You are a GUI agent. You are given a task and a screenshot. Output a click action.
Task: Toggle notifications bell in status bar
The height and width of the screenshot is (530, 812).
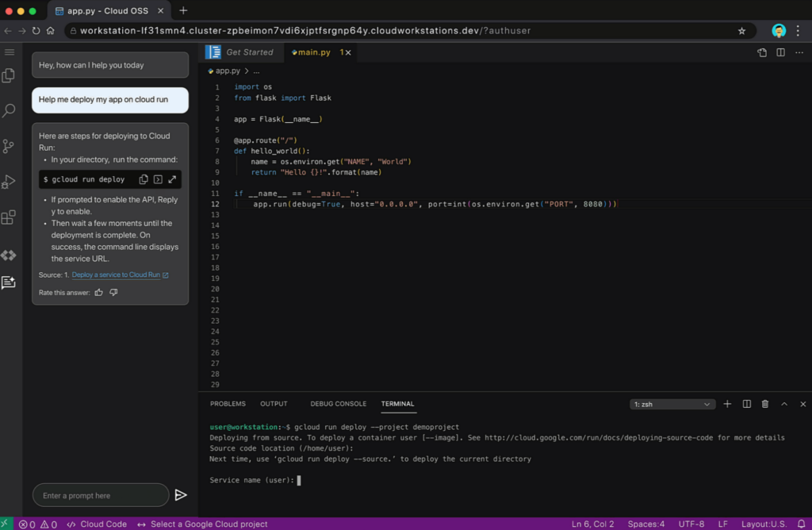(801, 524)
